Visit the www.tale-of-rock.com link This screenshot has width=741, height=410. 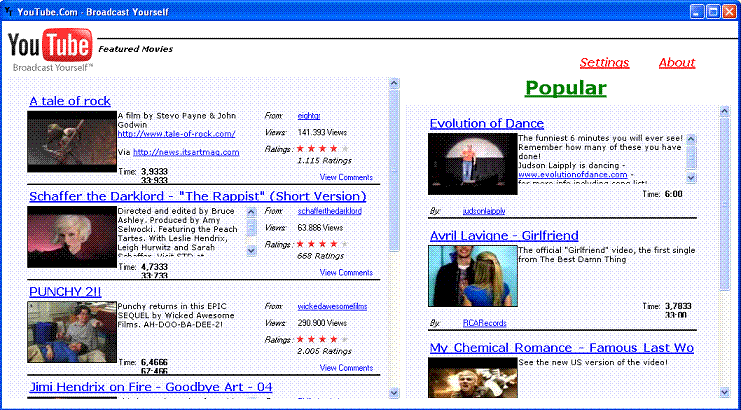tap(176, 134)
